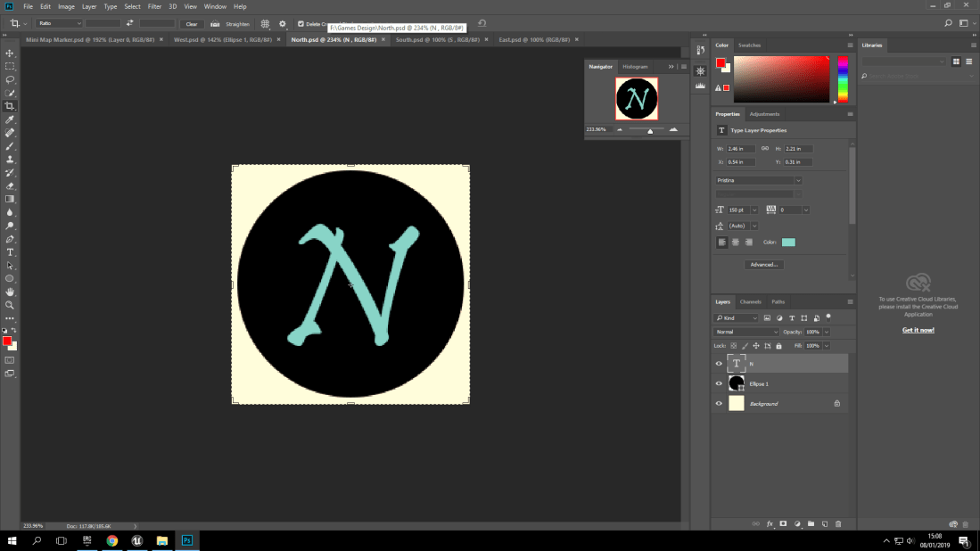
Task: Hide the Background layer
Action: 719,404
